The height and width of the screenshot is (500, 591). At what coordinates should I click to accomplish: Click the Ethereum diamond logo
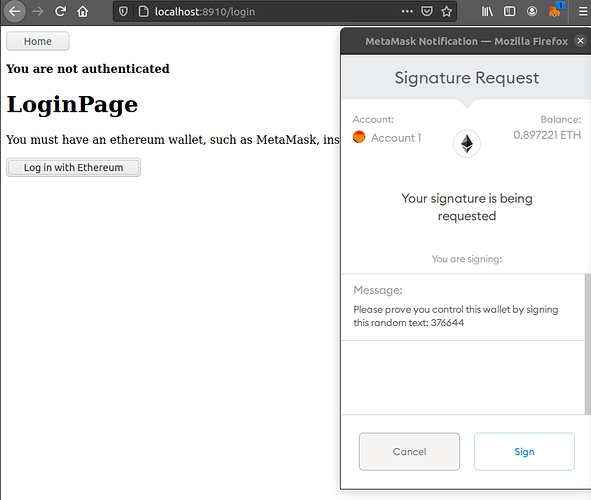pos(467,144)
